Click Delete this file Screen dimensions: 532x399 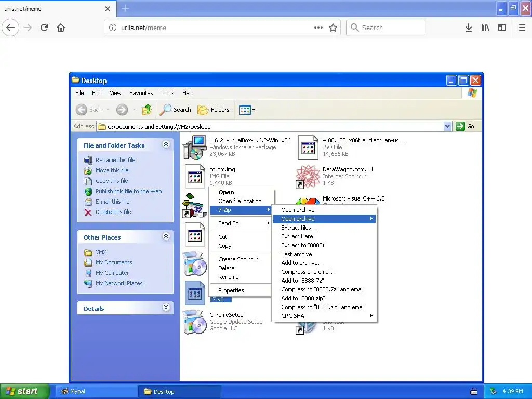click(x=113, y=212)
